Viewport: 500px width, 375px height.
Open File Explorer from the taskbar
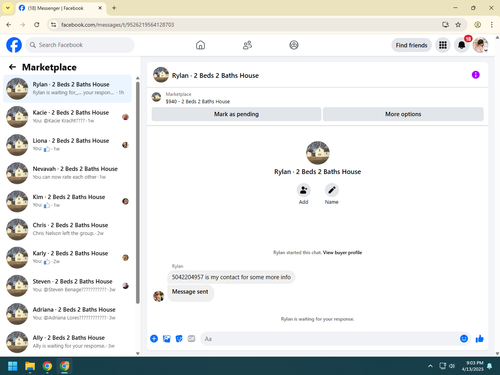pos(30,366)
